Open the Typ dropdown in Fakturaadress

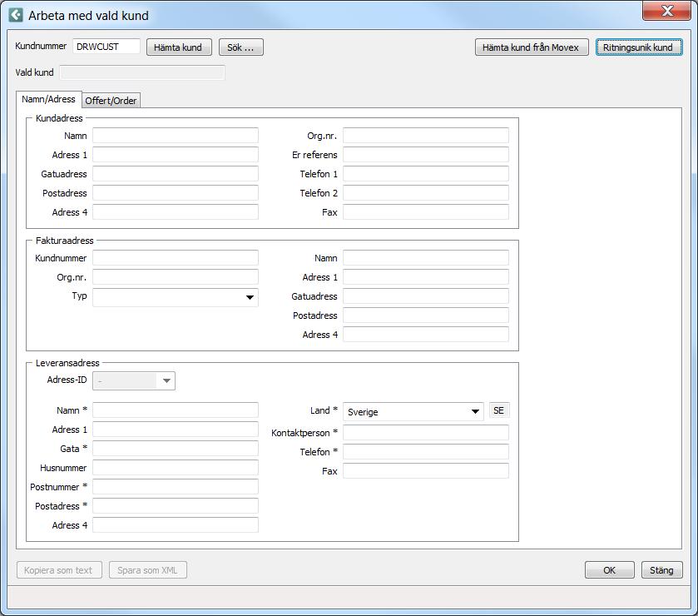pyautogui.click(x=176, y=297)
